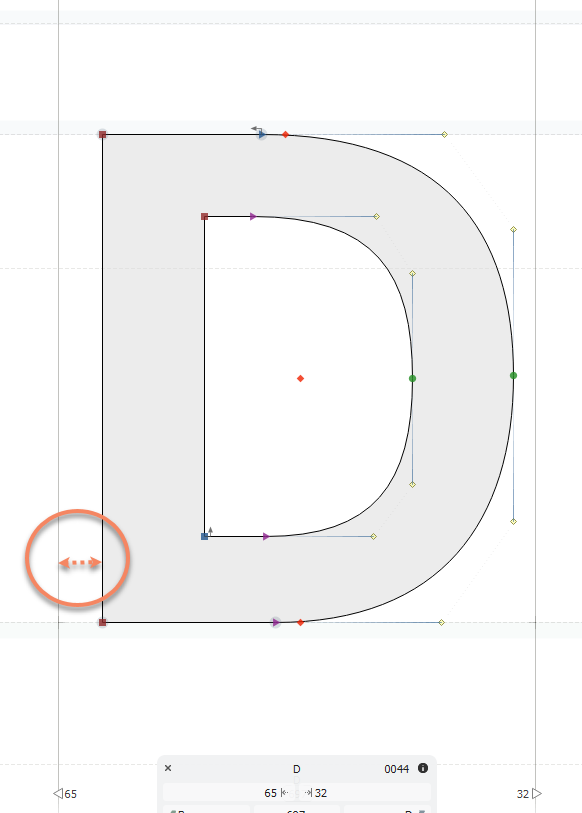Select the upper handle of outer right curve

514,229
